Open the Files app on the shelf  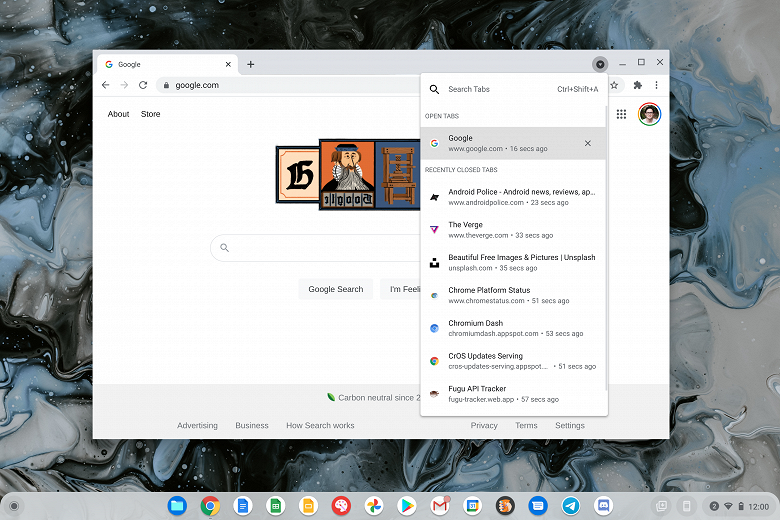click(x=177, y=506)
